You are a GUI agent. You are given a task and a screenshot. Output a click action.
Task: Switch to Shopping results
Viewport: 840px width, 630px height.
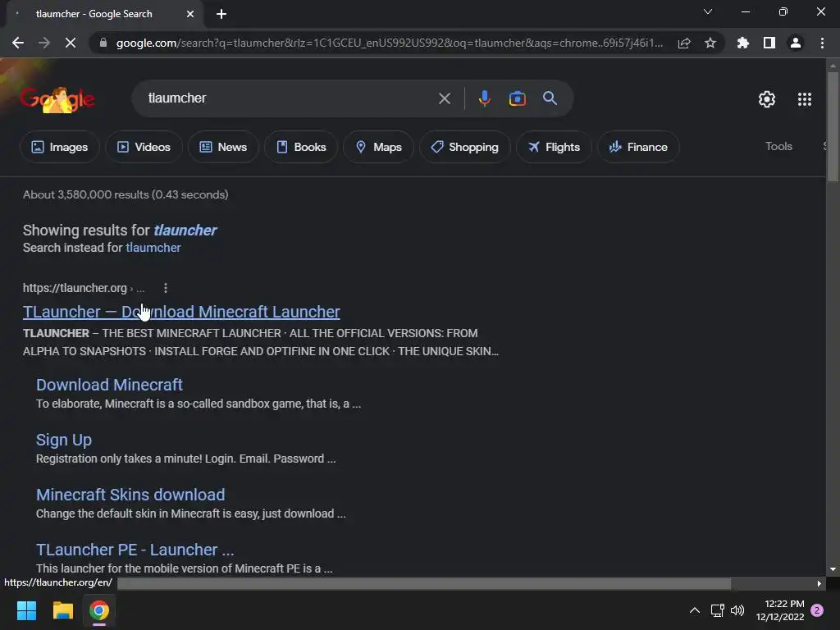coord(464,147)
